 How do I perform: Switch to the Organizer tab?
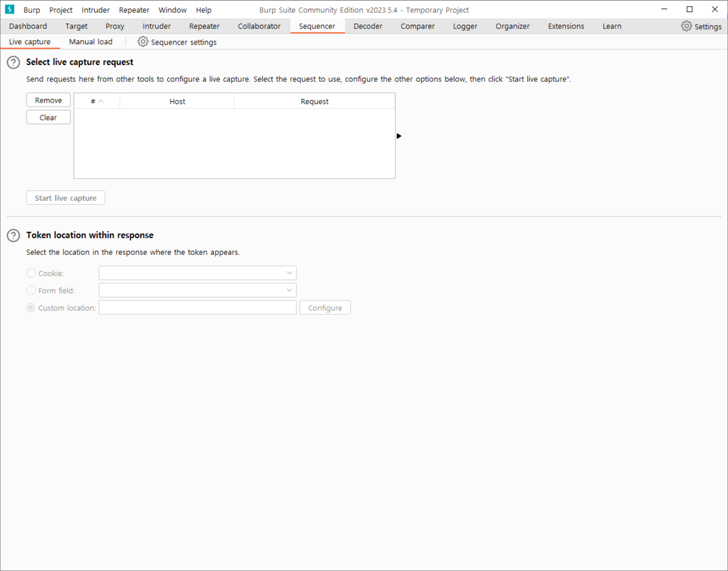click(513, 26)
